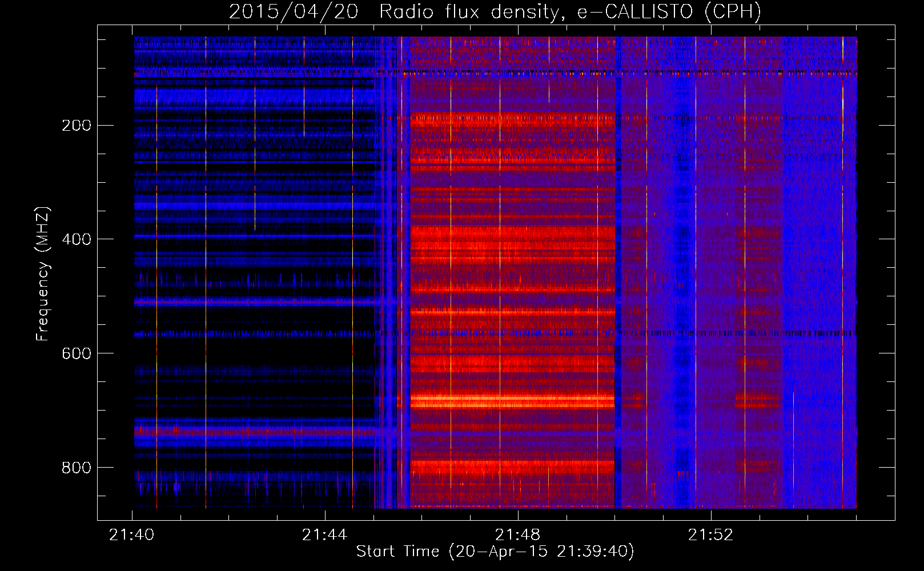The height and width of the screenshot is (571, 924).
Task: Click the "Start Time (20-Apr-15 21:39:40)" axis label
Action: (495, 552)
